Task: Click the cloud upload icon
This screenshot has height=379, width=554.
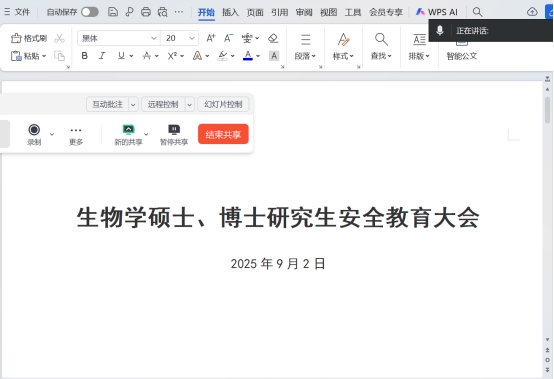Action: (532, 12)
